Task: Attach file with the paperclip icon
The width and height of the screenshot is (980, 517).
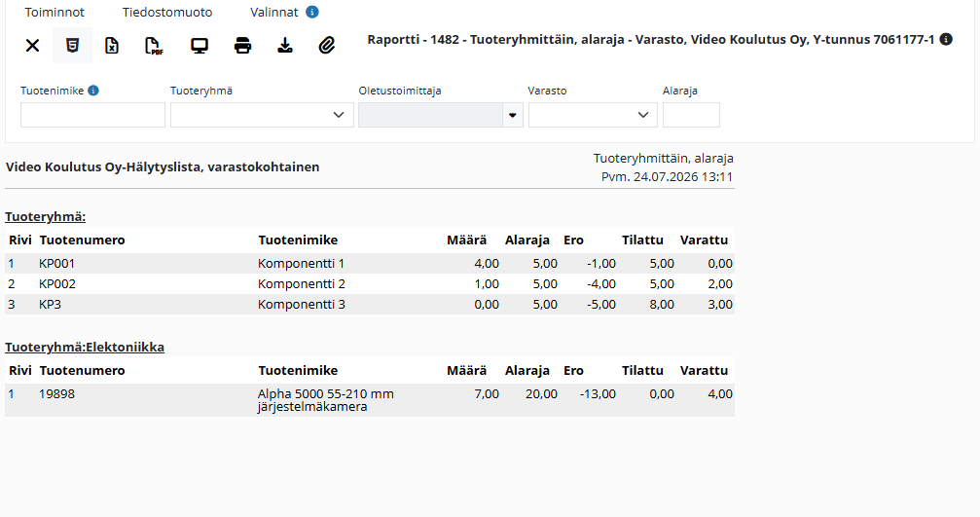Action: tap(327, 46)
